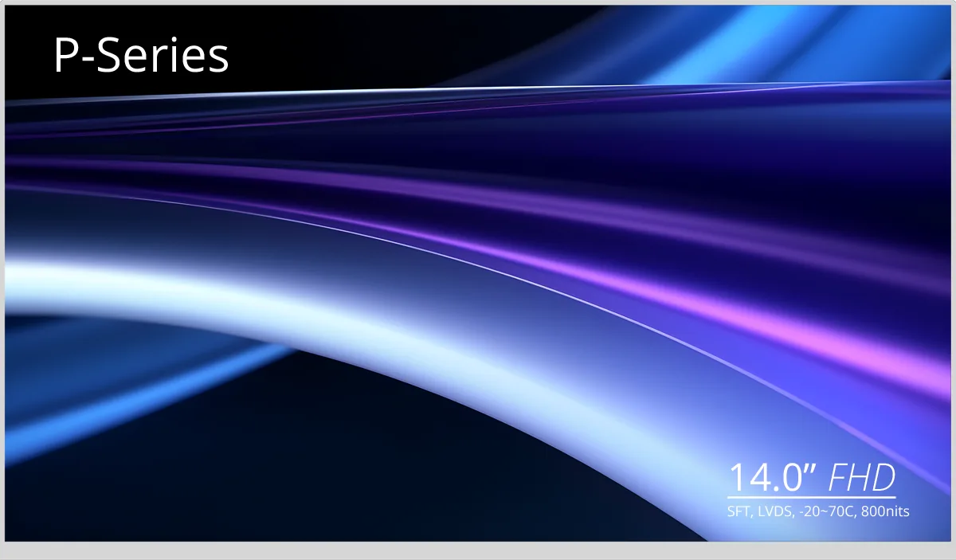Image resolution: width=956 pixels, height=560 pixels.
Task: Select the SFT spec text
Action: pos(738,511)
